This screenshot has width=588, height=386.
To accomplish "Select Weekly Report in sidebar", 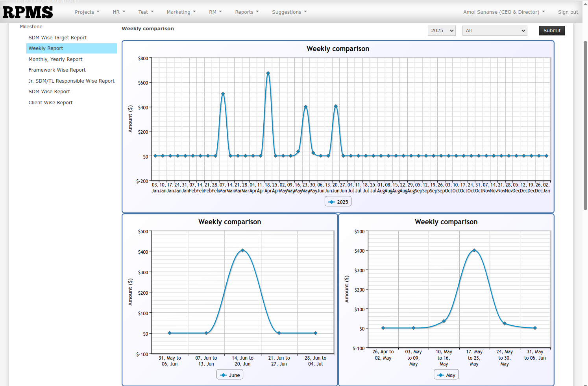I will point(72,48).
